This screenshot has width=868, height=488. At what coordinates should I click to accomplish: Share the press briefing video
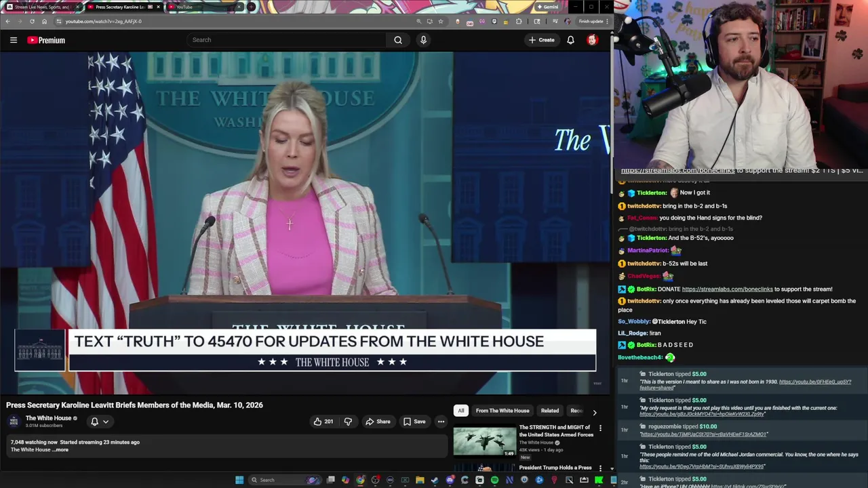(378, 422)
